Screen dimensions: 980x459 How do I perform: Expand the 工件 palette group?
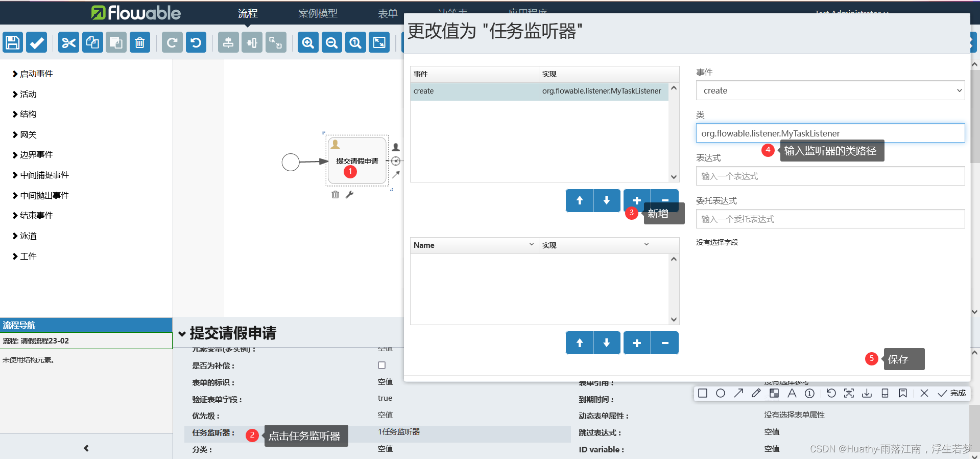click(25, 256)
